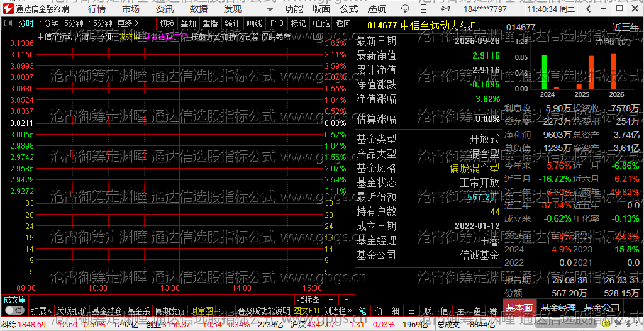Click the 统计 statistics button
The height and width of the screenshot is (331, 644).
tap(233, 23)
